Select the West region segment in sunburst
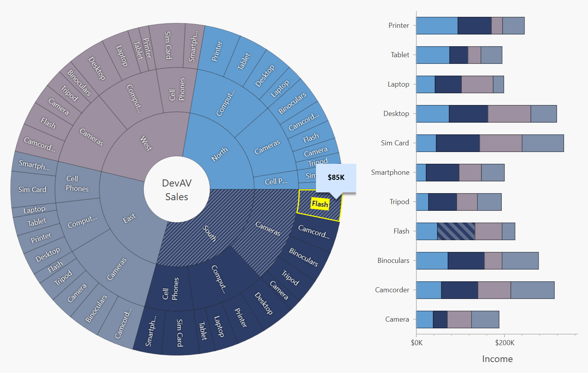 pos(146,143)
